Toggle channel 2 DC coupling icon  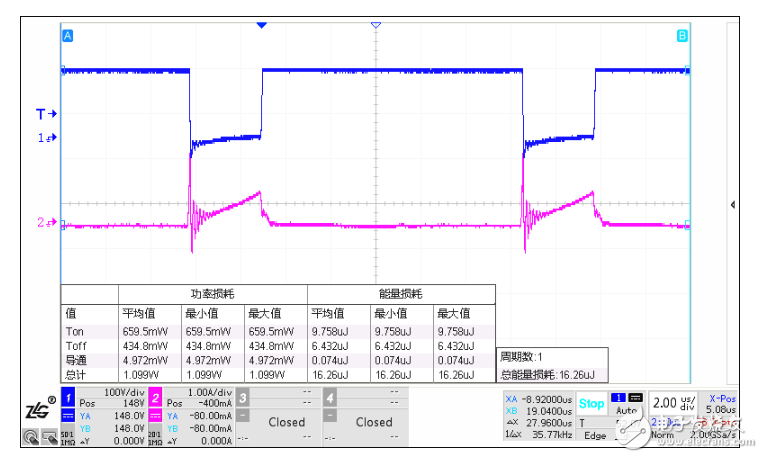pos(155,416)
